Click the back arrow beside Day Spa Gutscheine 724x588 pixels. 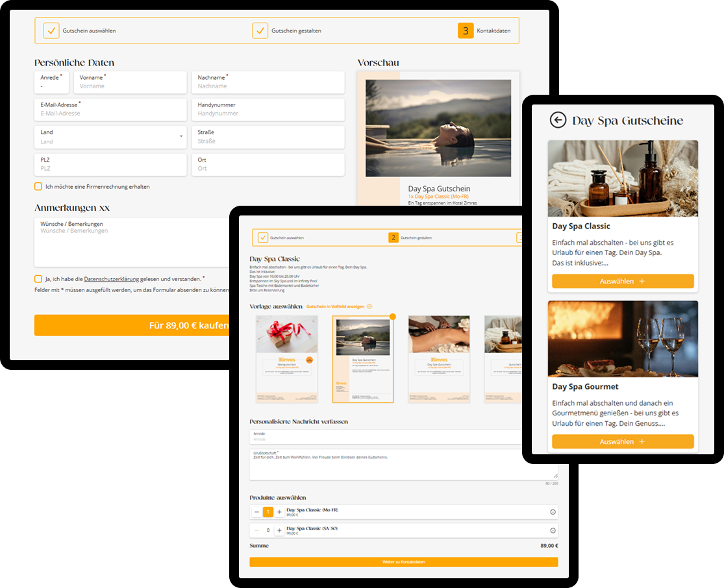(558, 120)
